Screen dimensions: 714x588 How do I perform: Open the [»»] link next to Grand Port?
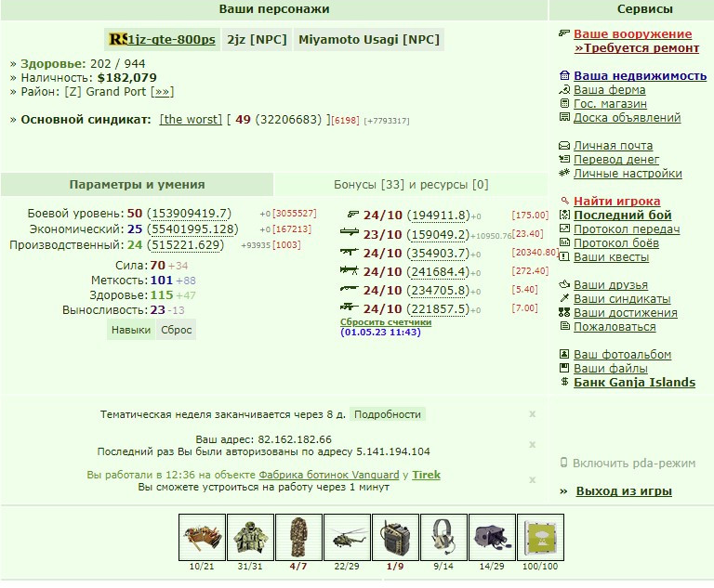pos(162,91)
